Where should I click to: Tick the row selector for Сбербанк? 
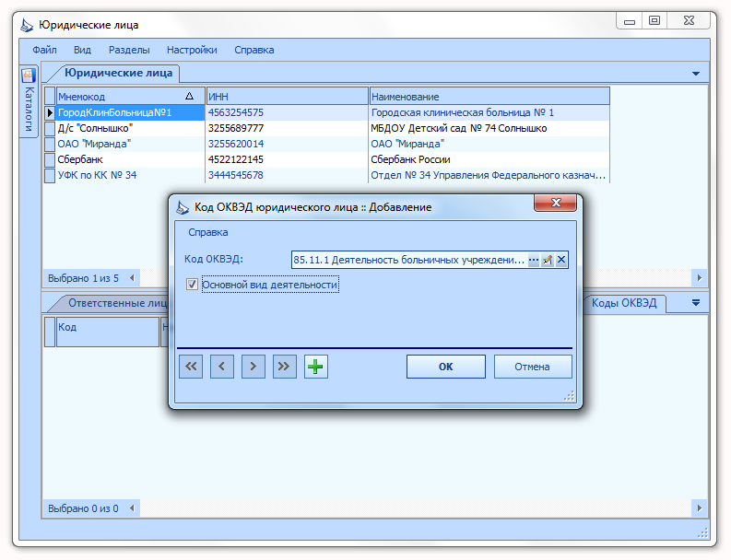(50, 159)
